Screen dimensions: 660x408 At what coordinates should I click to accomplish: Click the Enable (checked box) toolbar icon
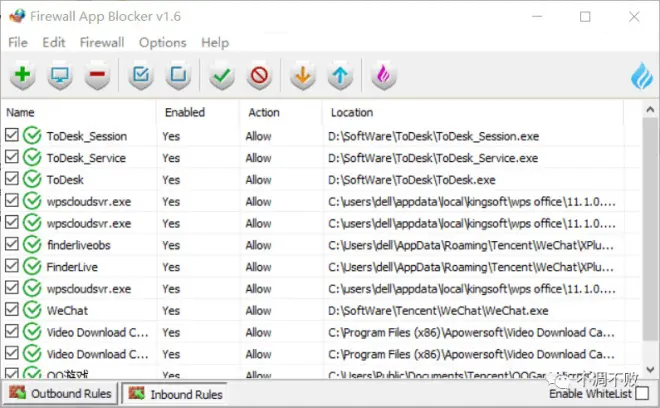(141, 76)
